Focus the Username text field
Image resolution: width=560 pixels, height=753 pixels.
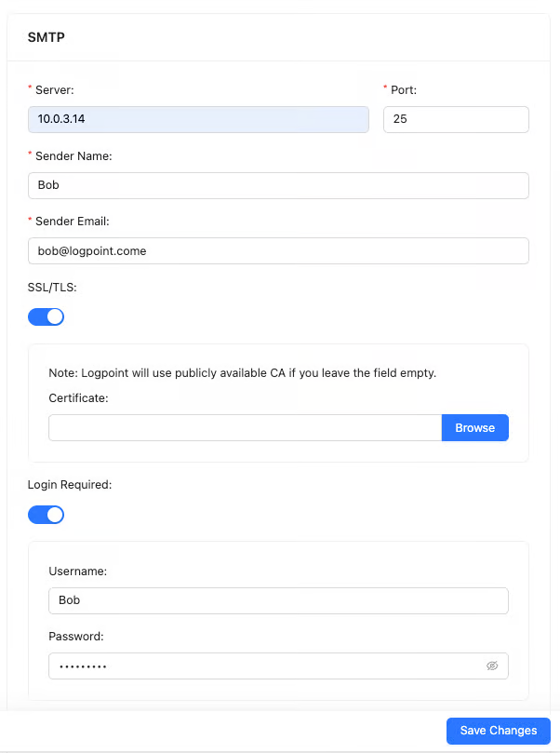tap(278, 600)
